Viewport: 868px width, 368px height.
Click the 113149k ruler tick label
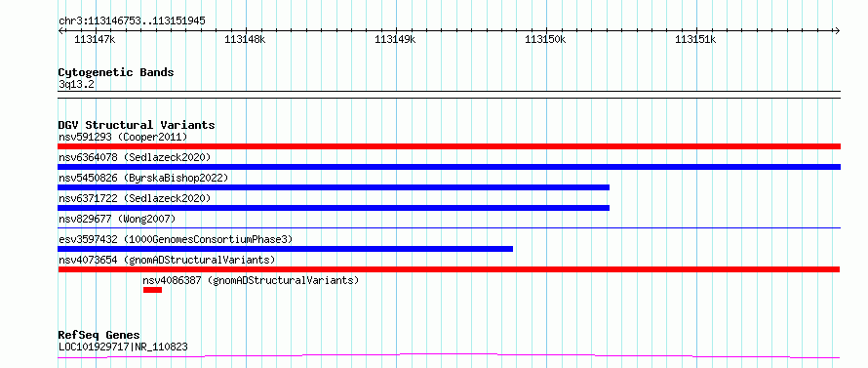tap(395, 39)
